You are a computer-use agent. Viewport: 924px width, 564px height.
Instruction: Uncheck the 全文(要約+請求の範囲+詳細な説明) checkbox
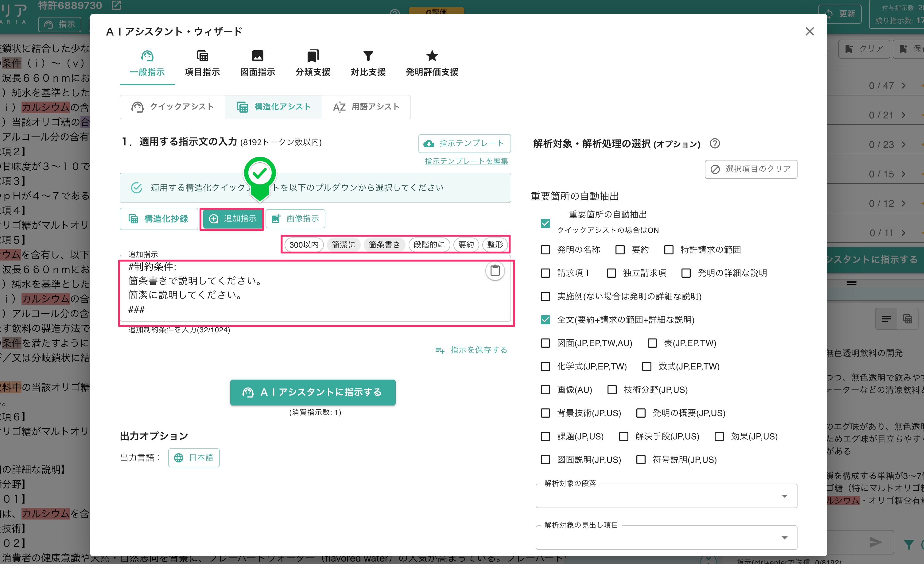click(545, 320)
